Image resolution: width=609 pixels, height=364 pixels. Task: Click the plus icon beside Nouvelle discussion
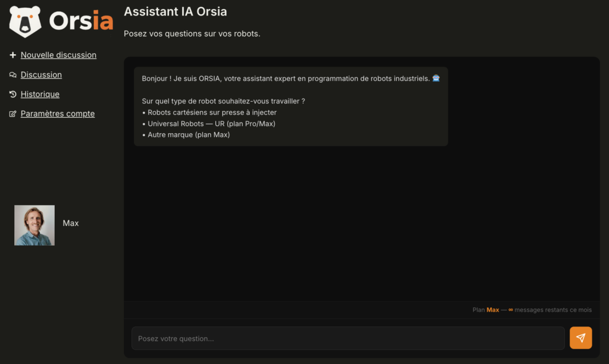coord(13,55)
